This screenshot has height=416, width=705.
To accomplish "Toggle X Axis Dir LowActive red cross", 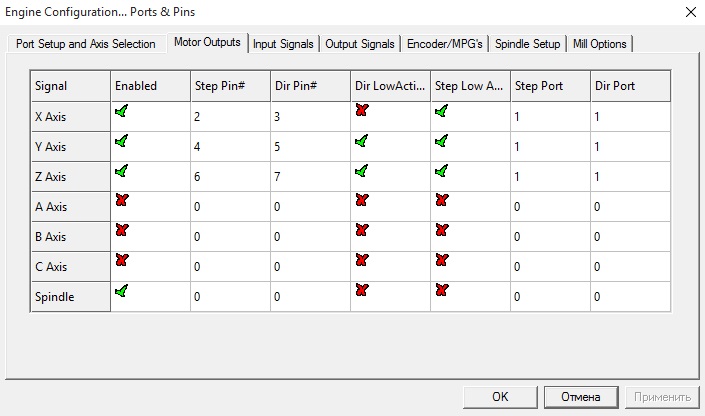I will [x=362, y=112].
